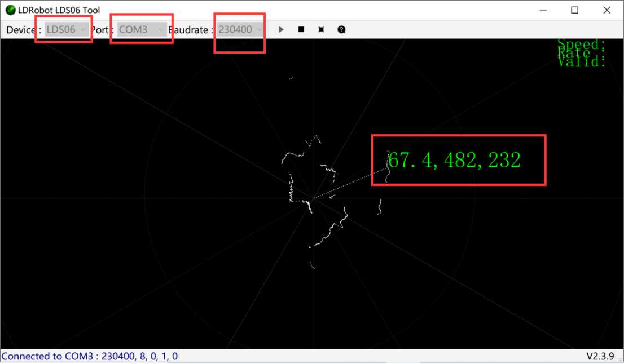Open the Baudrate dropdown showing 230400
The image size is (624, 364).
click(x=240, y=29)
